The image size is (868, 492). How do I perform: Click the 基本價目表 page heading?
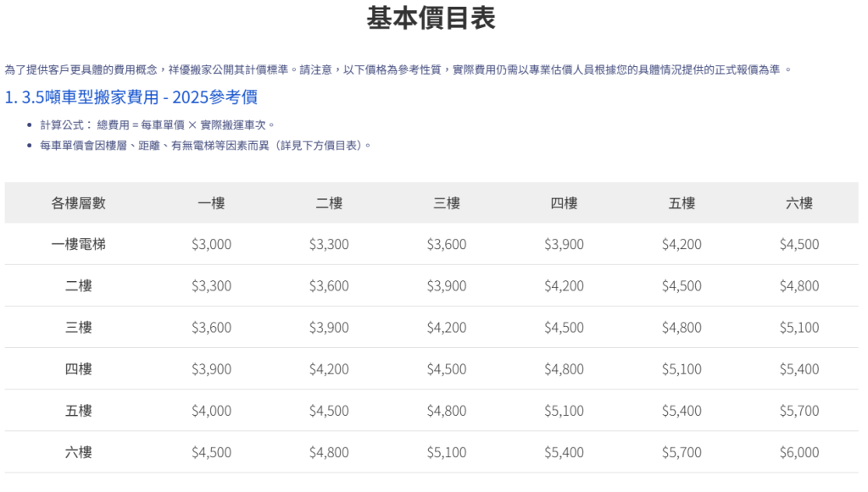click(431, 19)
